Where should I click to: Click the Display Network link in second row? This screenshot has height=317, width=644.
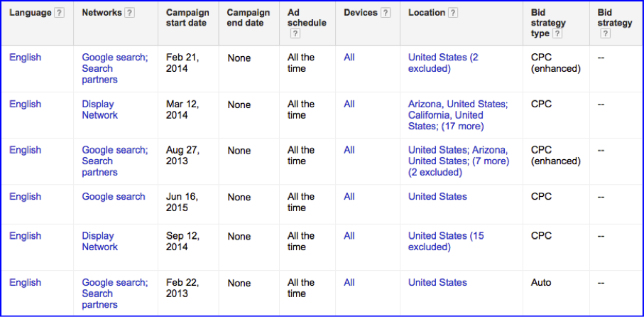[100, 109]
